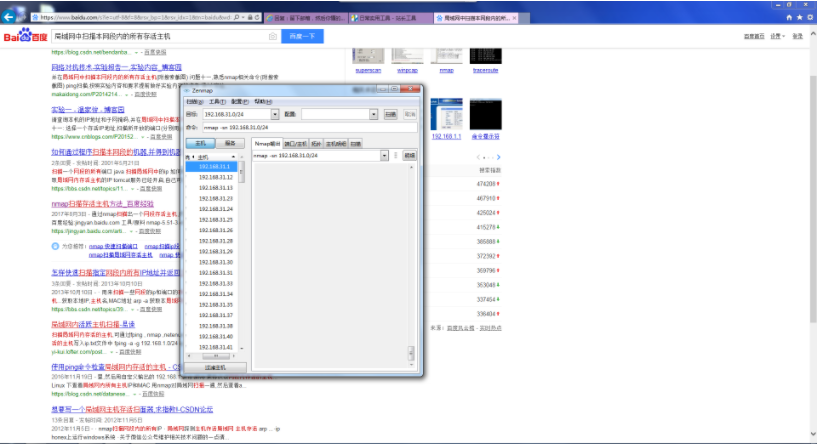Open the 配置 menu in Zenmap
The height and width of the screenshot is (444, 819).
pyautogui.click(x=240, y=102)
